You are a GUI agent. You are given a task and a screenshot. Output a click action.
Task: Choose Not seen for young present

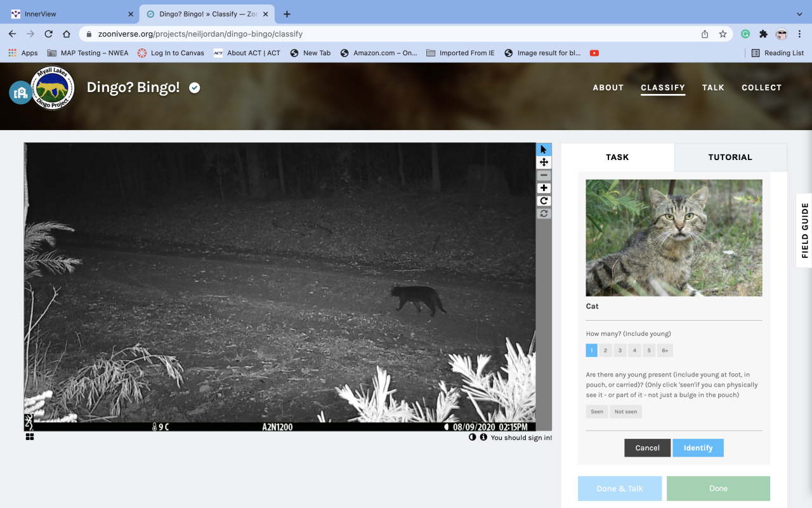625,411
